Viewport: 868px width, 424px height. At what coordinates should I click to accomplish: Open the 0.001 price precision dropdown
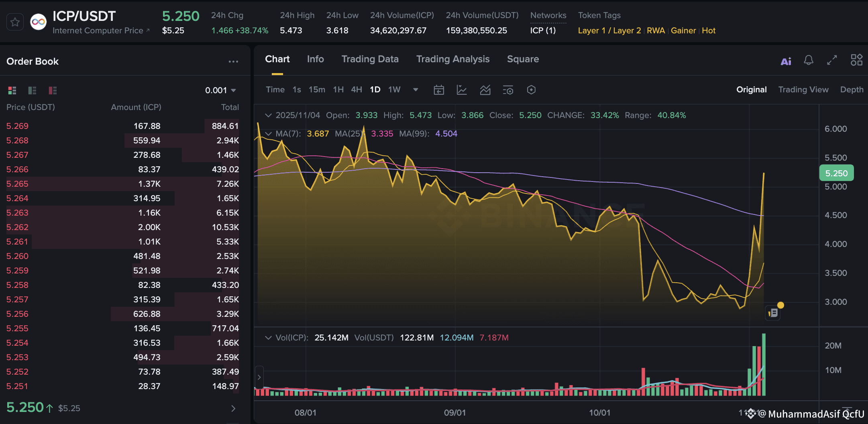220,90
